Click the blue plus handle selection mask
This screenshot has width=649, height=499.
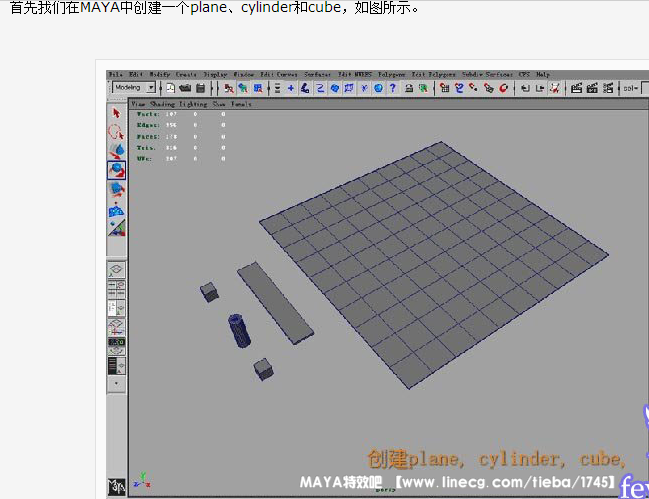click(x=291, y=88)
